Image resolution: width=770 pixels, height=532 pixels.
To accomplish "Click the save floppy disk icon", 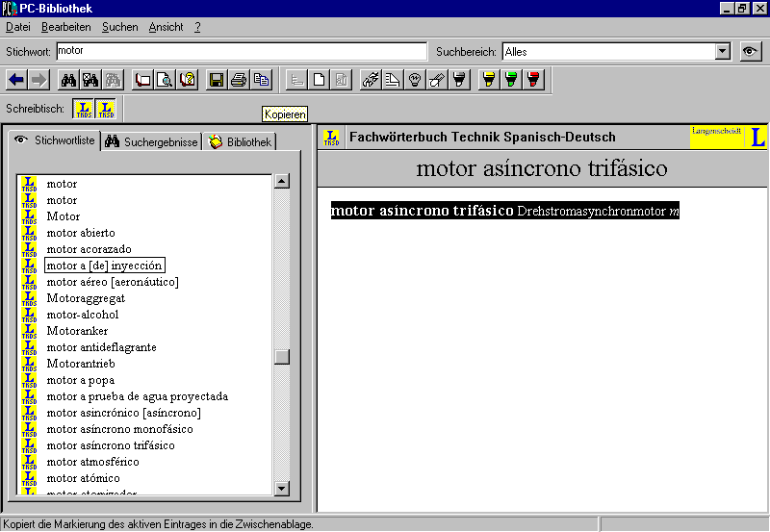I will pyautogui.click(x=216, y=80).
